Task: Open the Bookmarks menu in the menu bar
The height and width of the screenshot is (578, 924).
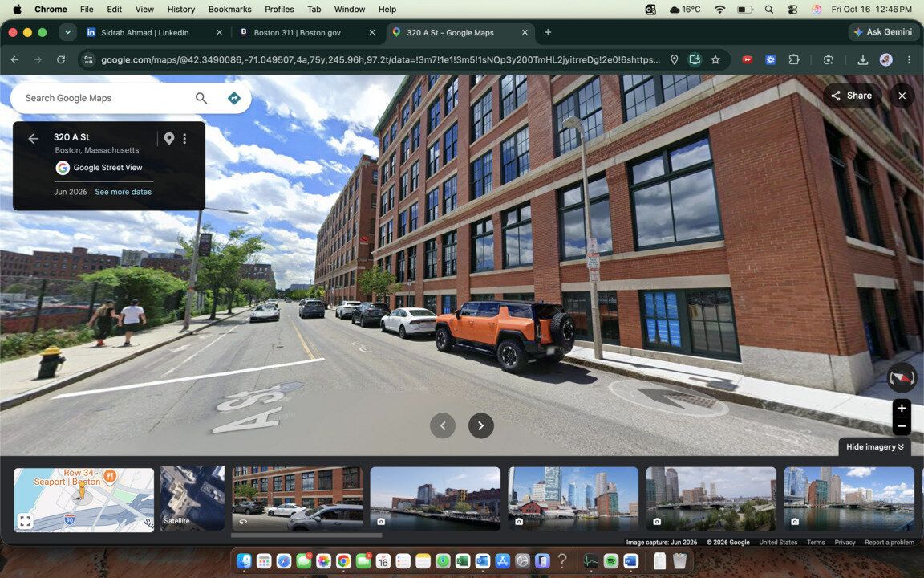Action: (x=230, y=10)
